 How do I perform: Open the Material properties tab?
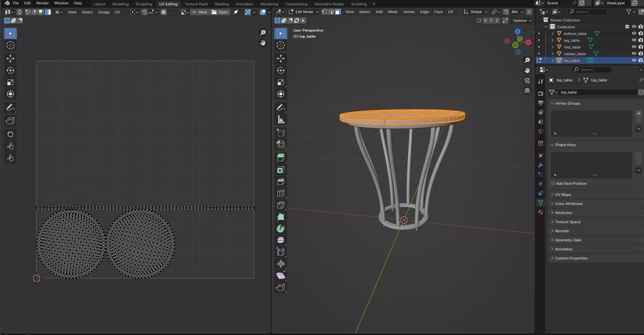click(541, 212)
